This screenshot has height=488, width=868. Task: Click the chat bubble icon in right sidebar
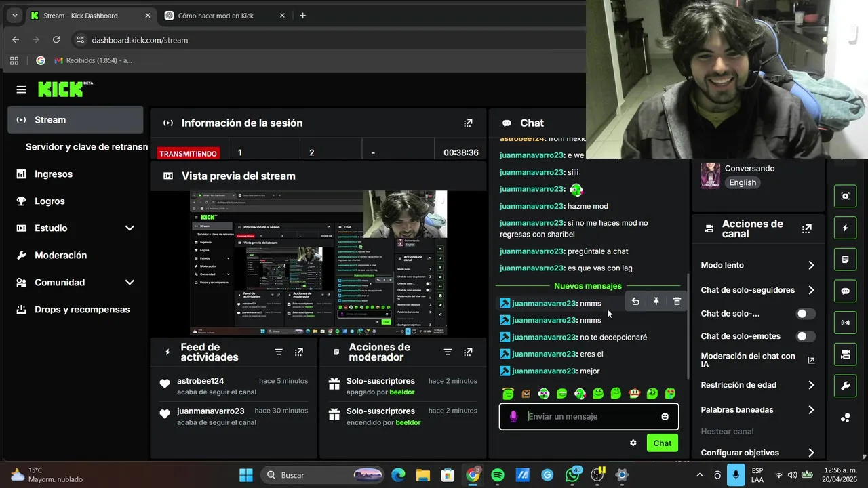pyautogui.click(x=845, y=291)
